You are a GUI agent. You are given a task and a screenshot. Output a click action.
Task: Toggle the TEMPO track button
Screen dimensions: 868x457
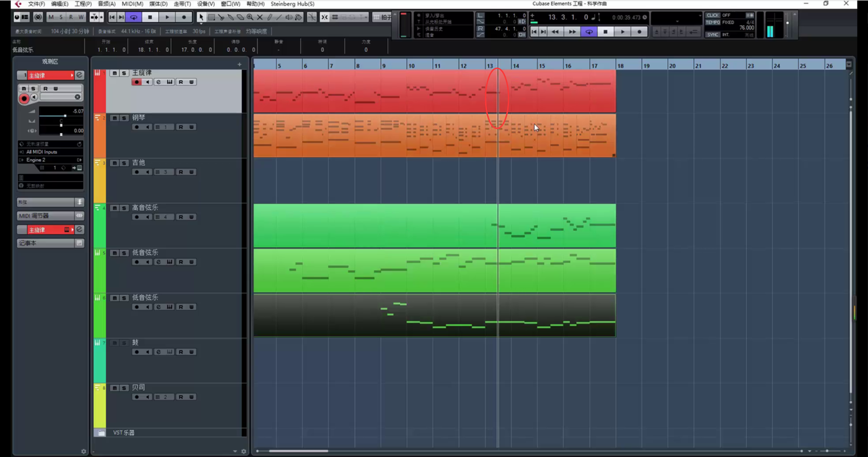(713, 22)
